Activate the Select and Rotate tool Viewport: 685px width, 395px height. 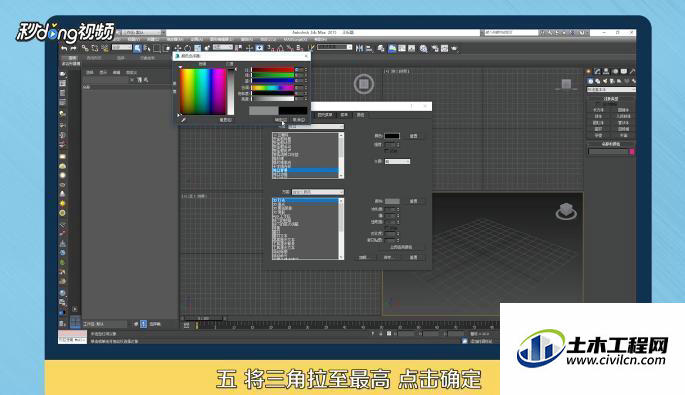click(x=187, y=48)
